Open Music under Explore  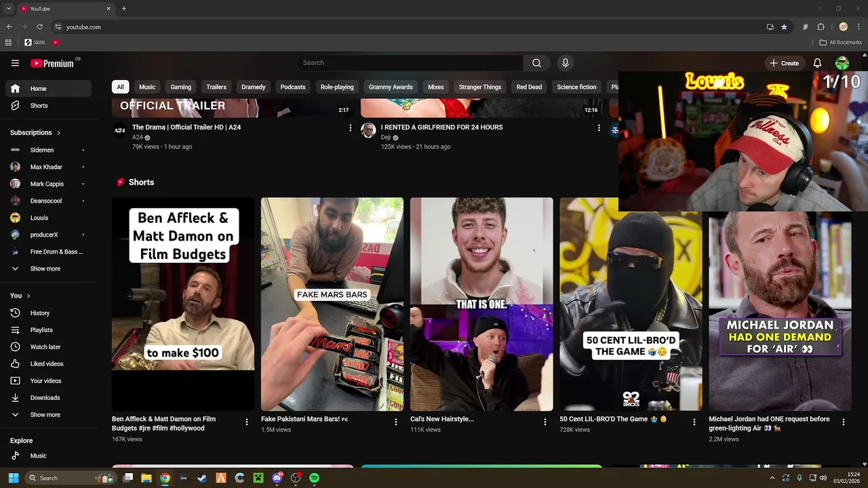[x=48, y=455]
